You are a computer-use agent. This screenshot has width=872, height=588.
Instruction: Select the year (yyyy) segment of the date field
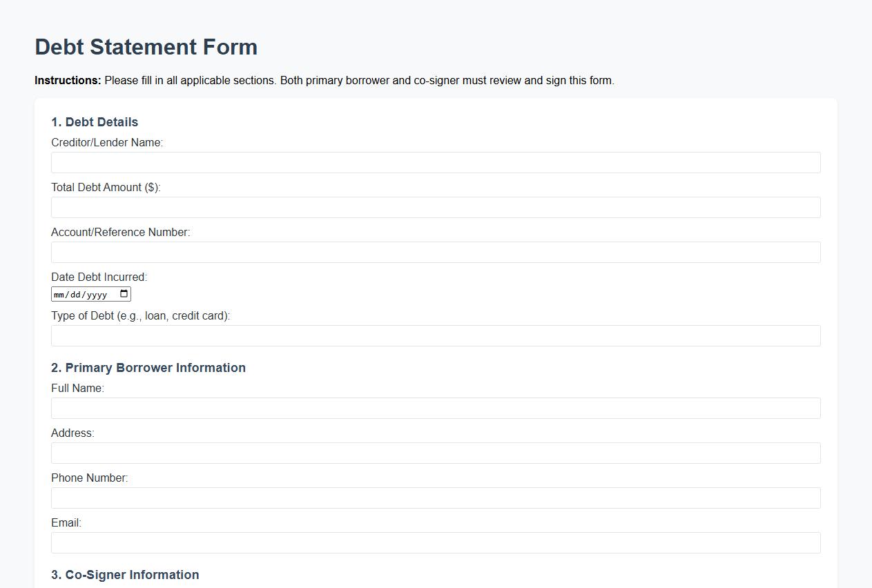coord(97,293)
